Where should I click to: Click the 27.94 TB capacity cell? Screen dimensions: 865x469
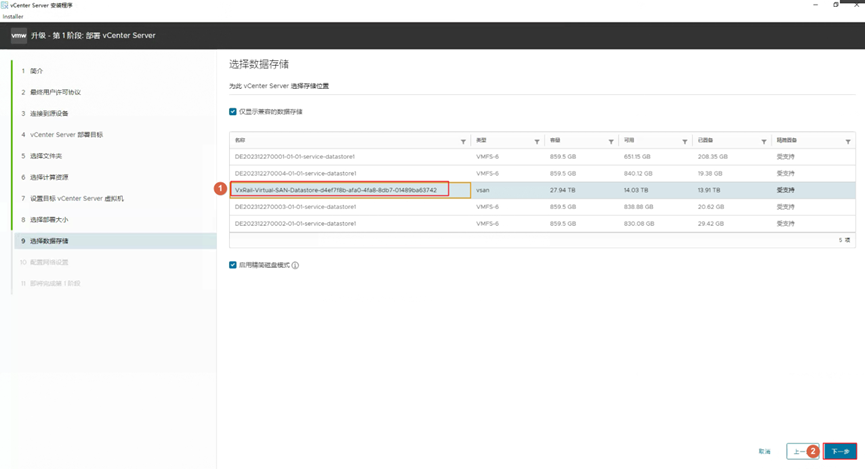562,190
